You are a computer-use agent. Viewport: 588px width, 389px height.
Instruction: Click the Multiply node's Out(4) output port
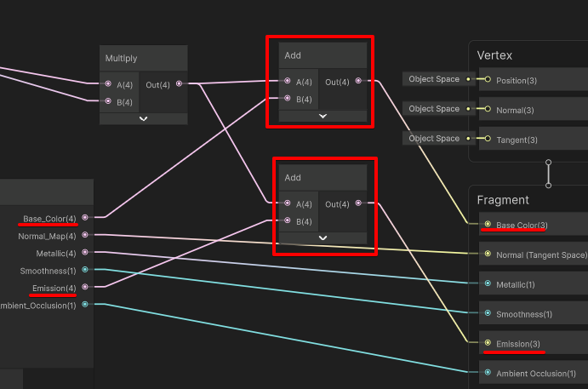click(x=179, y=83)
